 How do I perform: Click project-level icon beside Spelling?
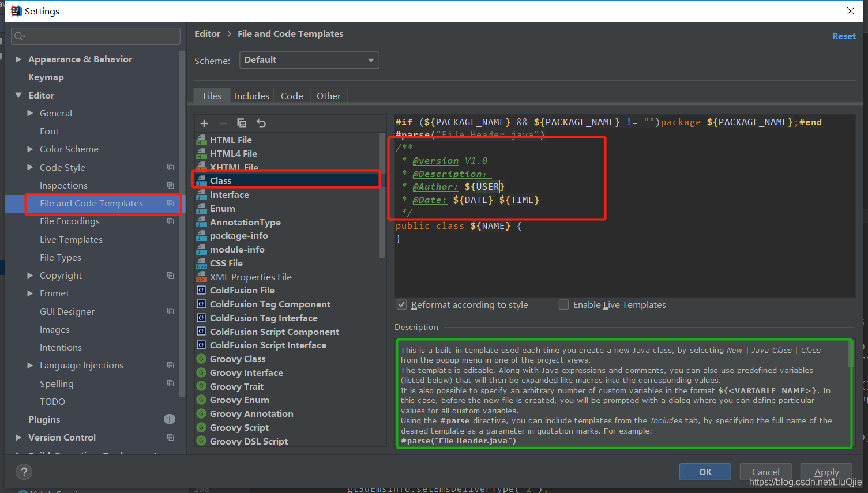coord(171,383)
